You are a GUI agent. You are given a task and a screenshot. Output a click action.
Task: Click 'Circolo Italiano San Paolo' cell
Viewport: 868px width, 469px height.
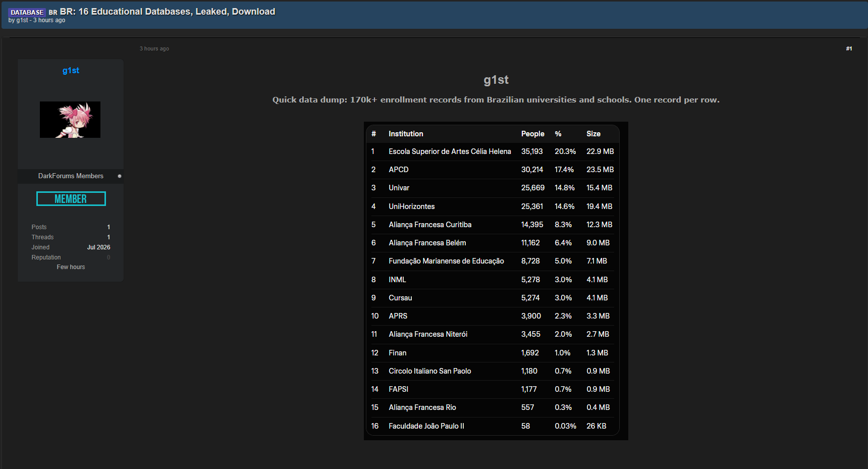click(x=430, y=371)
